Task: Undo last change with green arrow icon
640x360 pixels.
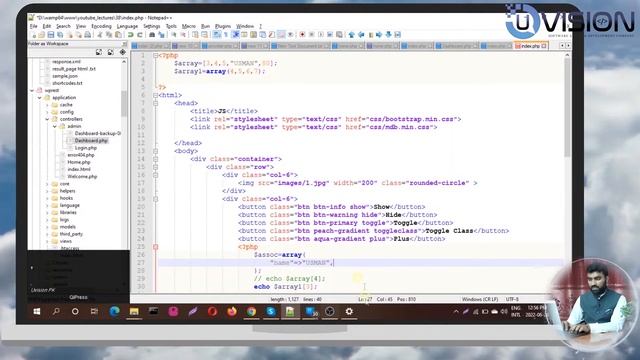Action: click(x=131, y=35)
